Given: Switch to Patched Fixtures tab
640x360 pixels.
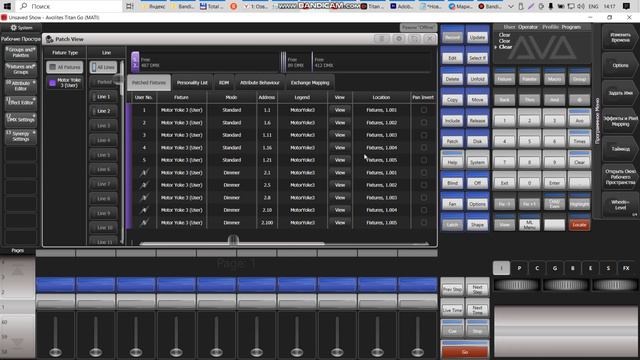Looking at the screenshot, I should point(149,82).
